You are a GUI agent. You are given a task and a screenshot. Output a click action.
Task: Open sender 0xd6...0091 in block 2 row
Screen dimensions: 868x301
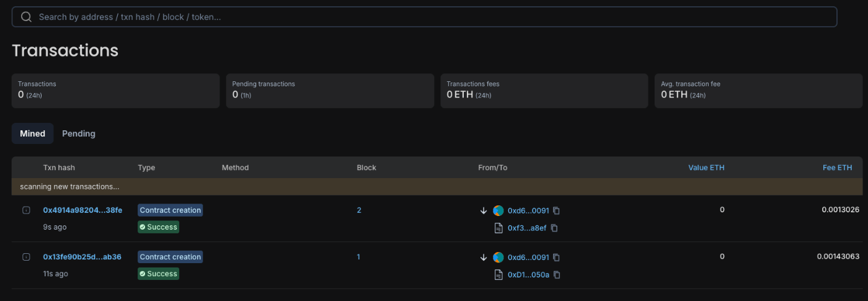tap(528, 211)
